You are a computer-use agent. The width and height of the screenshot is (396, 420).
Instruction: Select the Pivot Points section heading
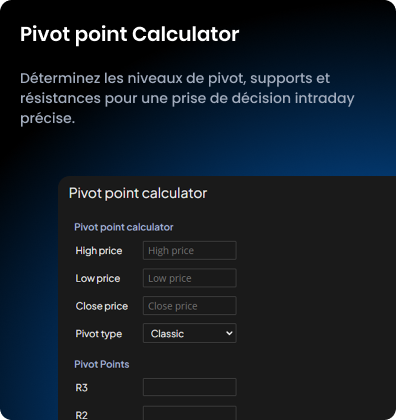pos(102,364)
